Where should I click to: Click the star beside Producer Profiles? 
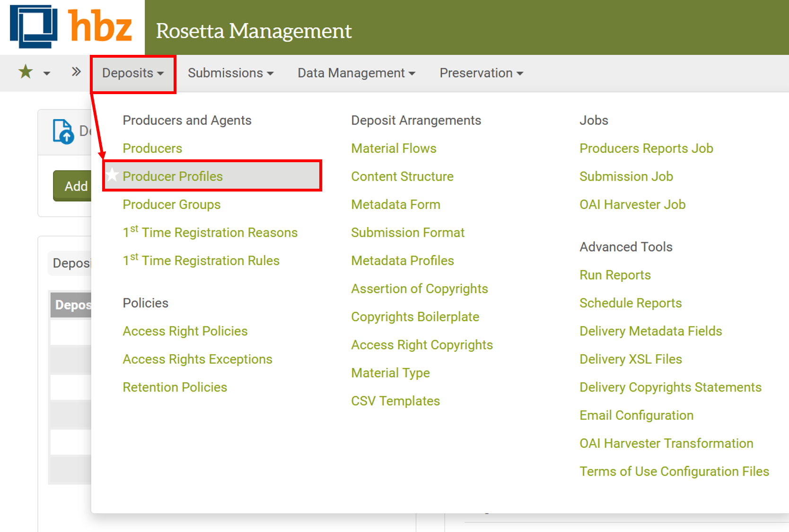[112, 175]
